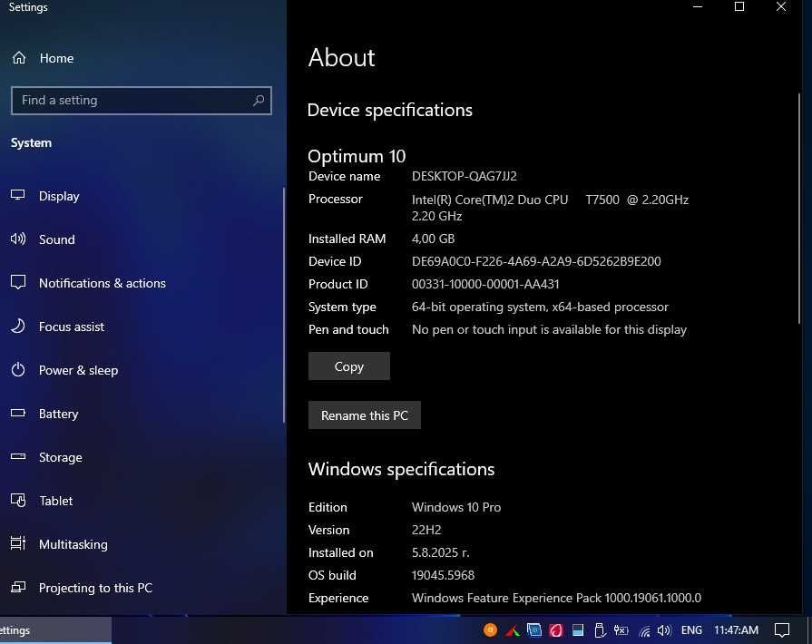The image size is (812, 644).
Task: Click the system type value text
Action: [540, 307]
